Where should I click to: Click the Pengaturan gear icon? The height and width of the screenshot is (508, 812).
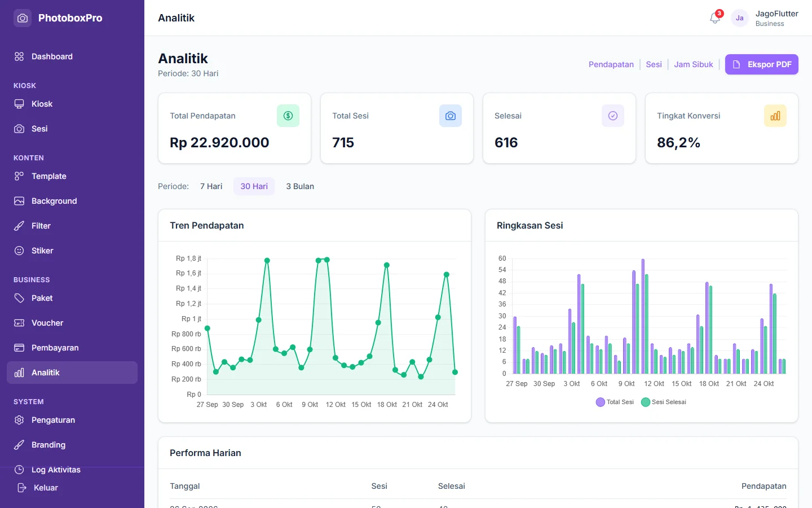point(19,420)
